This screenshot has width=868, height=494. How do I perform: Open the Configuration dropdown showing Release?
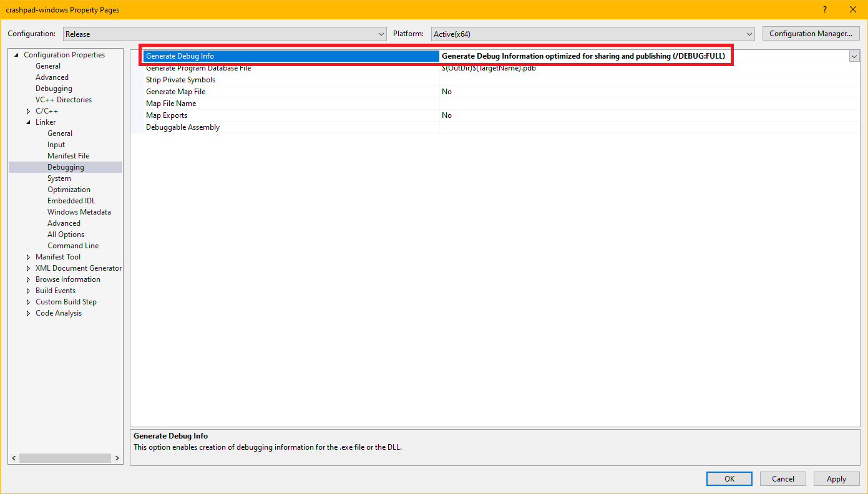coord(225,34)
